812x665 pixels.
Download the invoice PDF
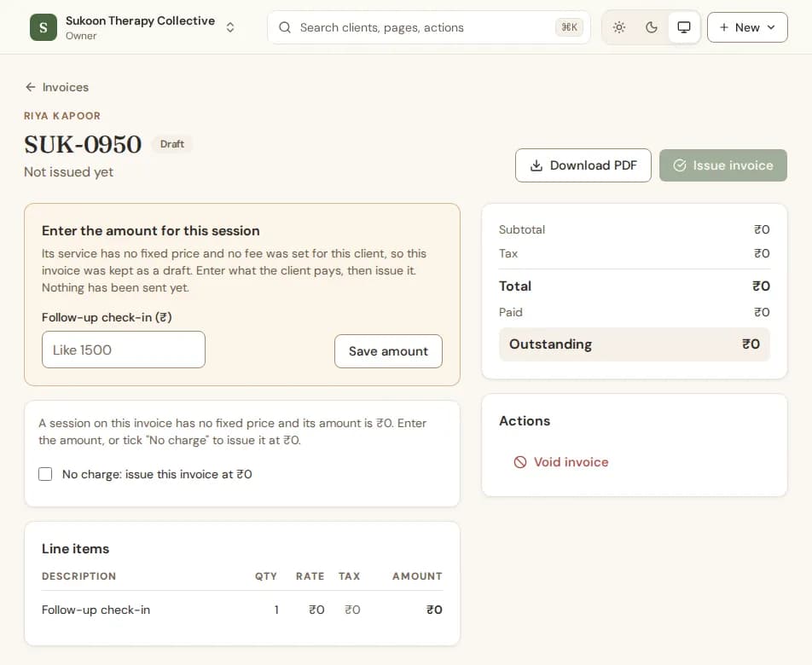(x=583, y=165)
